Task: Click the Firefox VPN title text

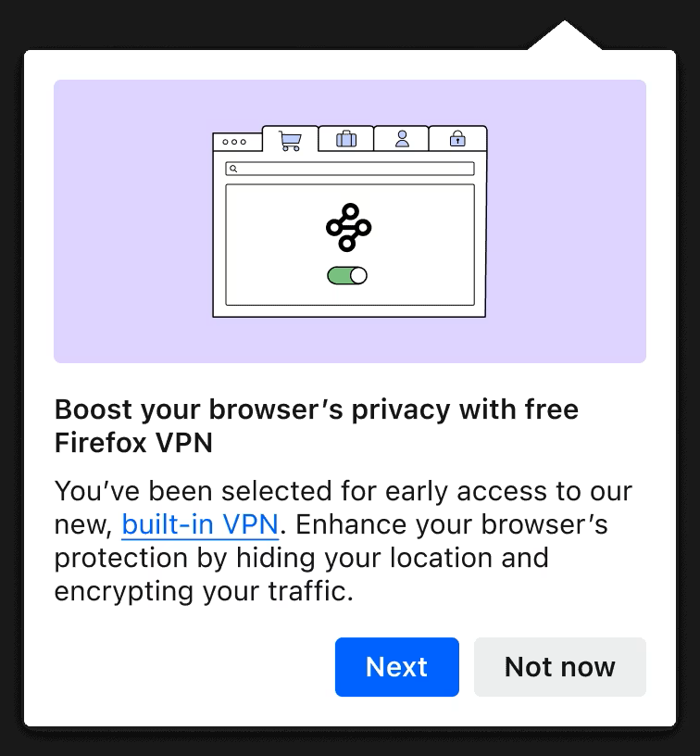Action: (x=133, y=443)
